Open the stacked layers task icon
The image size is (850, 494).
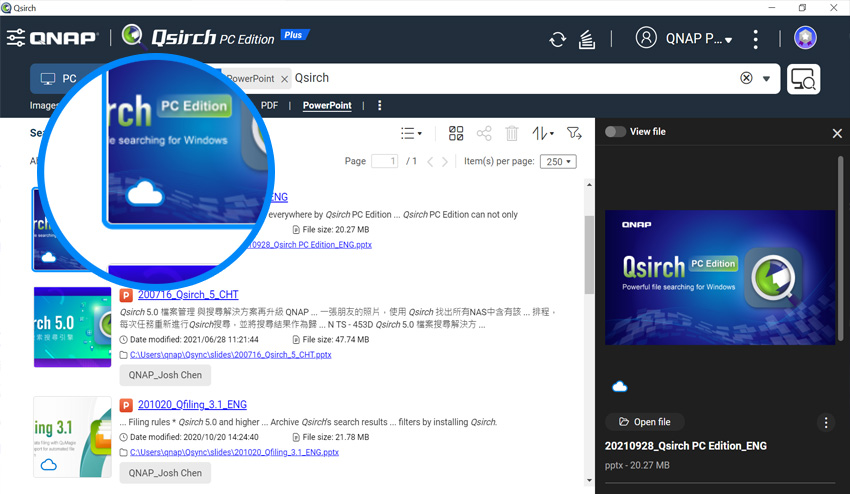(587, 39)
